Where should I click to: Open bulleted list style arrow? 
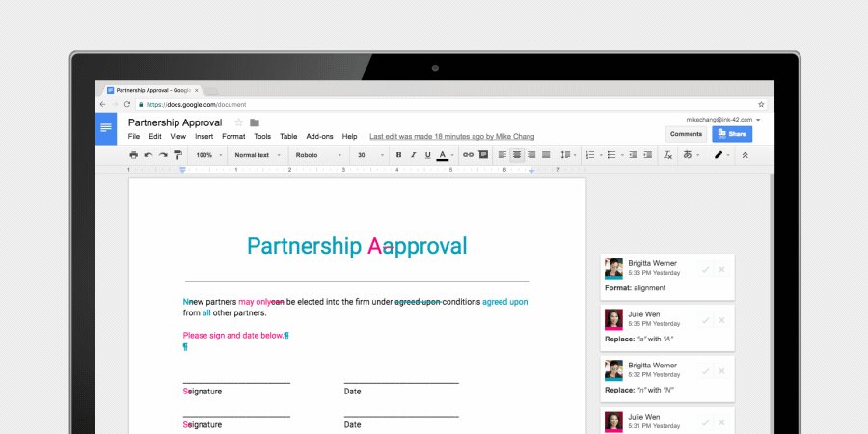(622, 155)
